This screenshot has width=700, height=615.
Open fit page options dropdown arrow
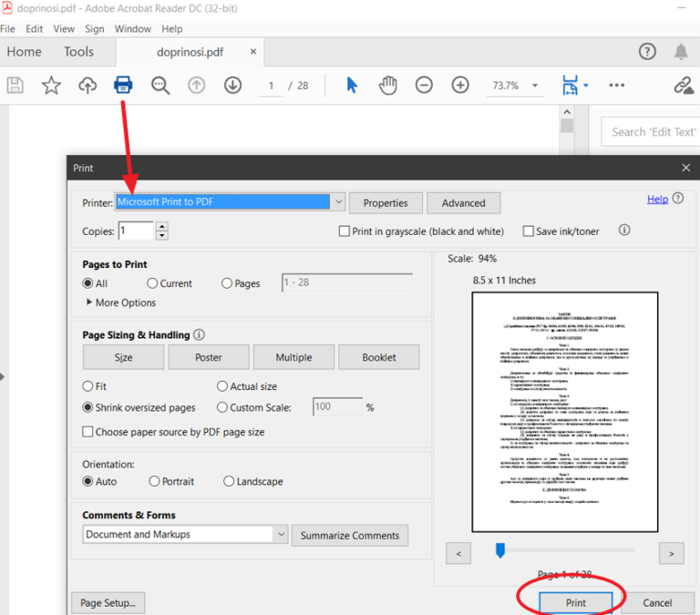[586, 85]
